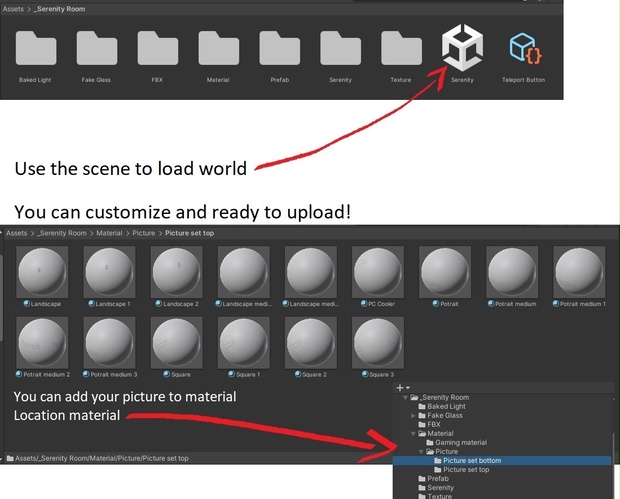Collapse the Material folder in tree

(413, 434)
